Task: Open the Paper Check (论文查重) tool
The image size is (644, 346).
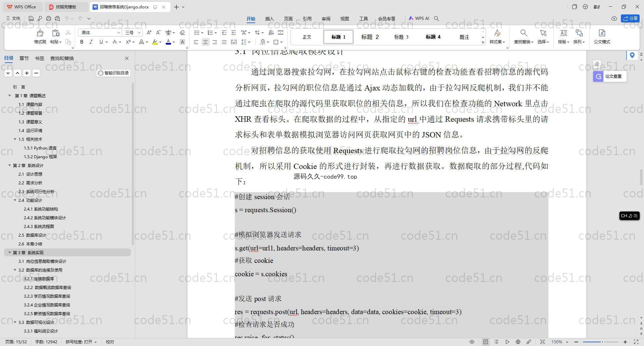Action: 609,76
